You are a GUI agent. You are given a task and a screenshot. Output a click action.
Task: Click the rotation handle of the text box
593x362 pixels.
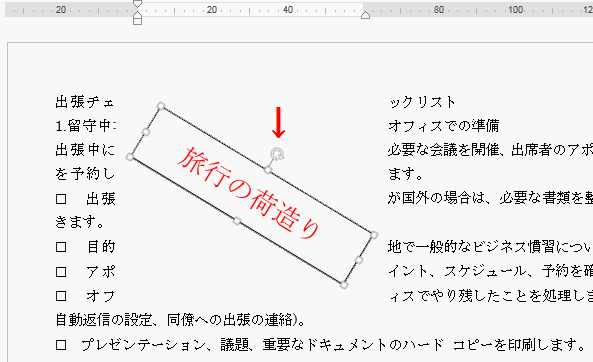coord(277,154)
